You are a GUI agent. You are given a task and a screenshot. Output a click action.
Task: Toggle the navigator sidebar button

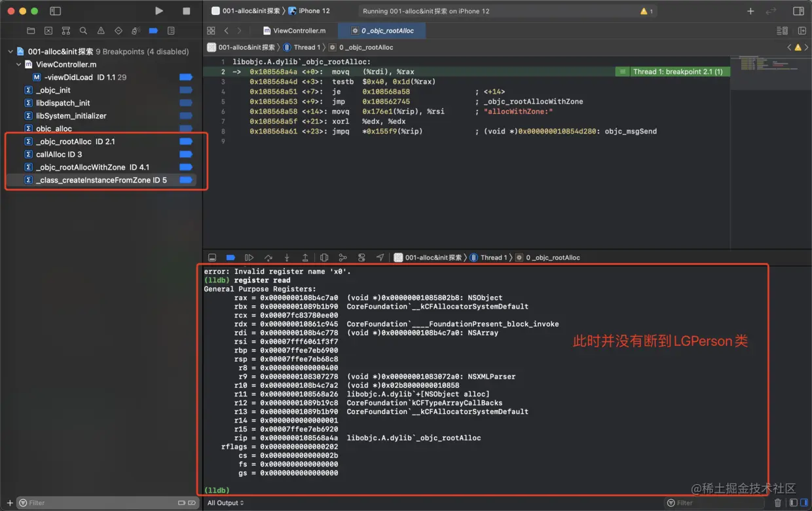coord(55,11)
